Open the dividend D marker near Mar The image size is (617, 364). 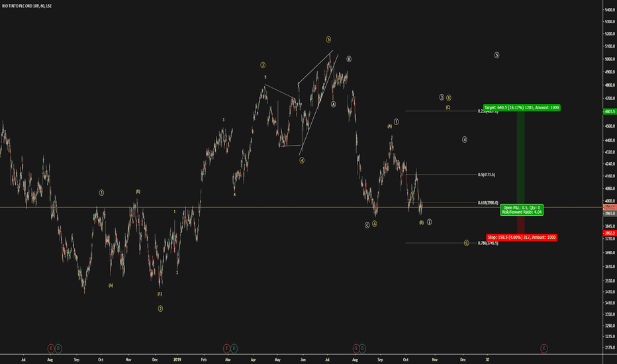tap(234, 348)
